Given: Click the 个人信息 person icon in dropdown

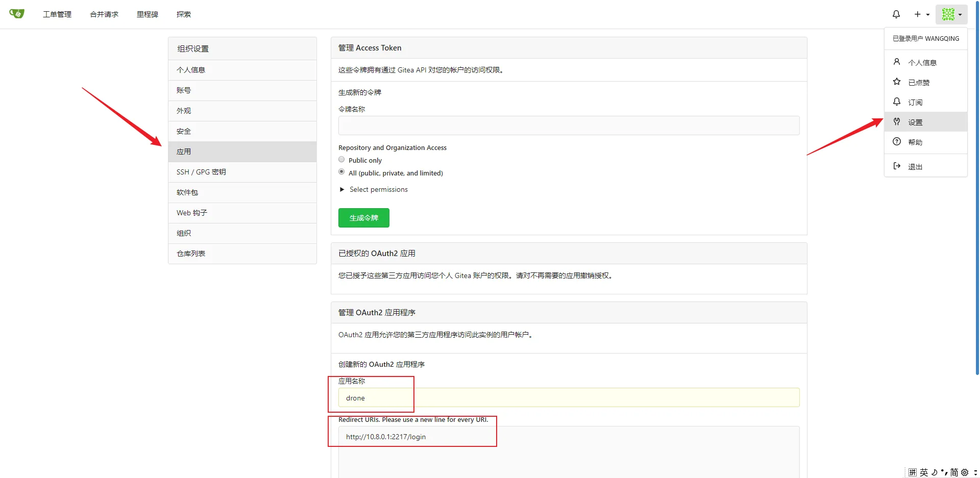Looking at the screenshot, I should point(897,62).
